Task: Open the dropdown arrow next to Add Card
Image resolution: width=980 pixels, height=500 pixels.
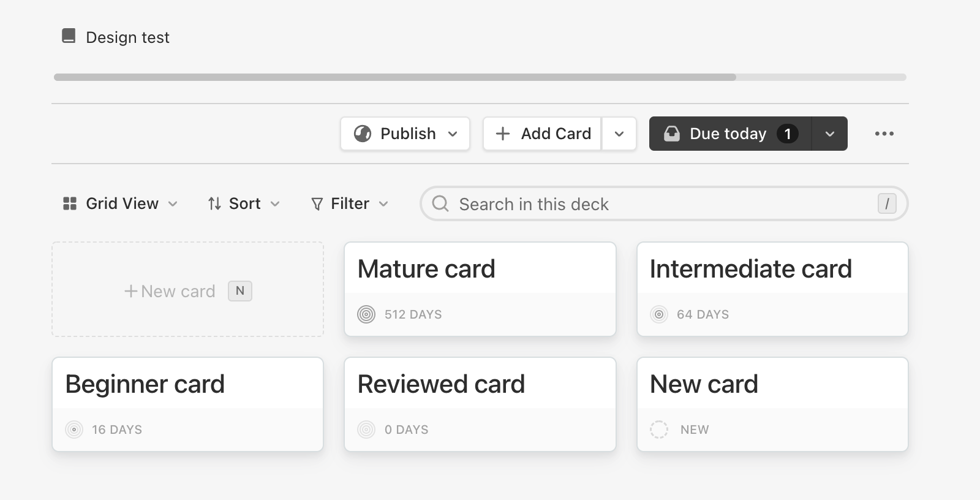Action: (x=619, y=134)
